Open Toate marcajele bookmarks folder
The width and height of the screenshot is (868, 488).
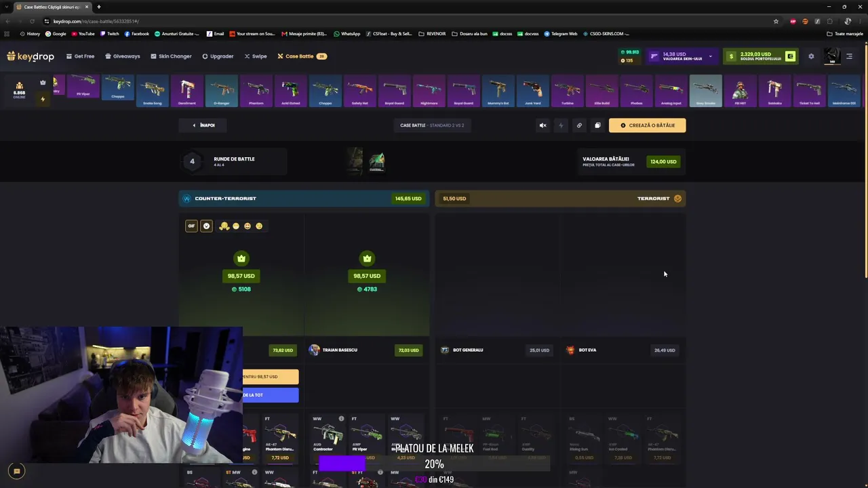pyautogui.click(x=845, y=34)
